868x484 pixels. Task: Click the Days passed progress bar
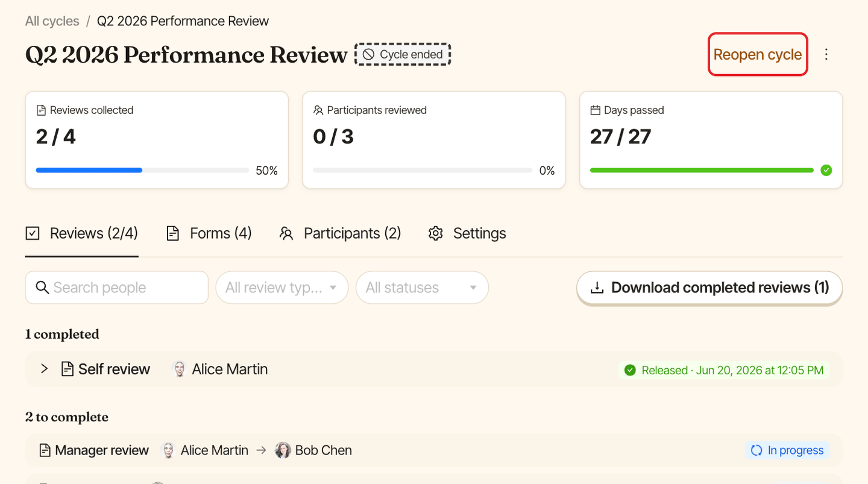702,171
